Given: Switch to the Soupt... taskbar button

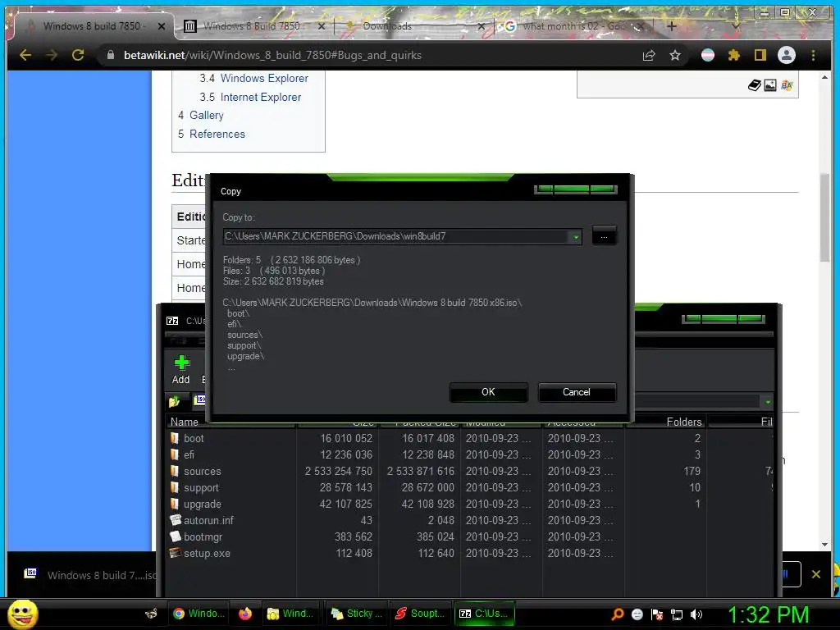Looking at the screenshot, I should (x=419, y=614).
